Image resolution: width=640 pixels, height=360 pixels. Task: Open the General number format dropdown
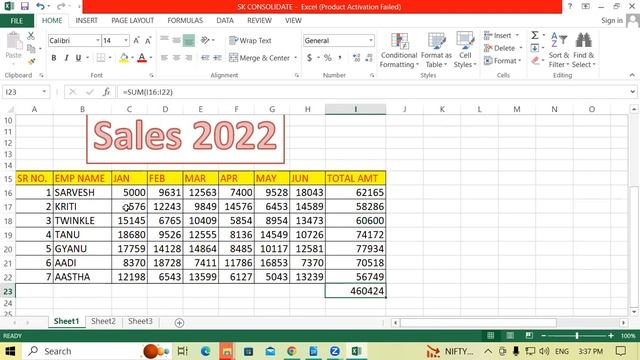(371, 40)
